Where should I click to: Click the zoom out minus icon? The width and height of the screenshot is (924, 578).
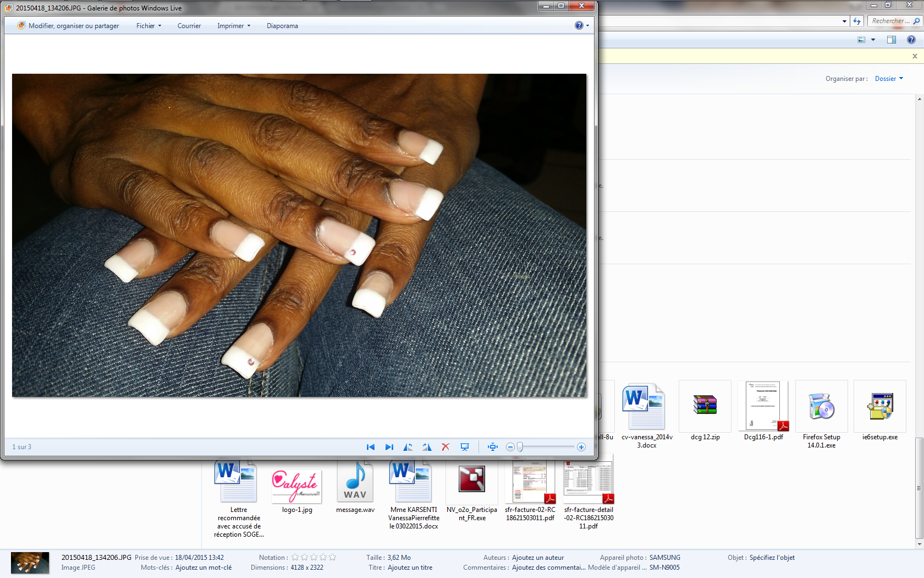click(510, 447)
